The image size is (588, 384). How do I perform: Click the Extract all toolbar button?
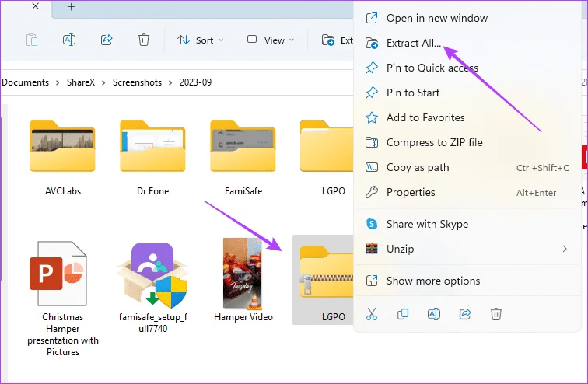(x=337, y=40)
